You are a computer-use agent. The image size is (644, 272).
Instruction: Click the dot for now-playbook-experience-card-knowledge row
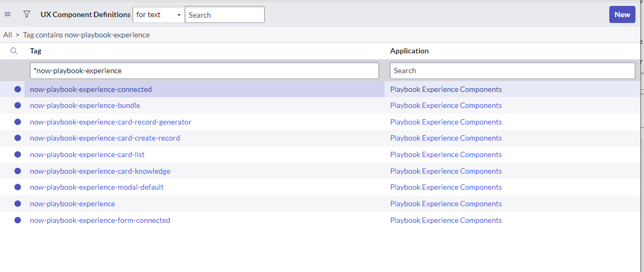[x=18, y=171]
